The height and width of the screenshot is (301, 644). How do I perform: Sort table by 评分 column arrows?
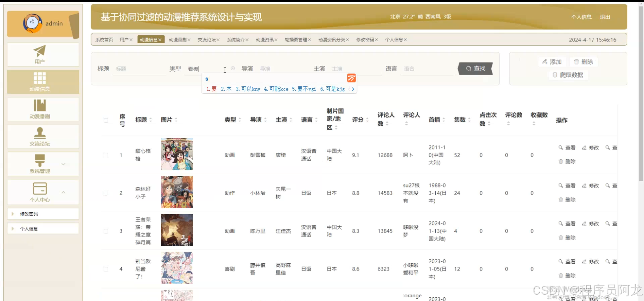(x=367, y=120)
